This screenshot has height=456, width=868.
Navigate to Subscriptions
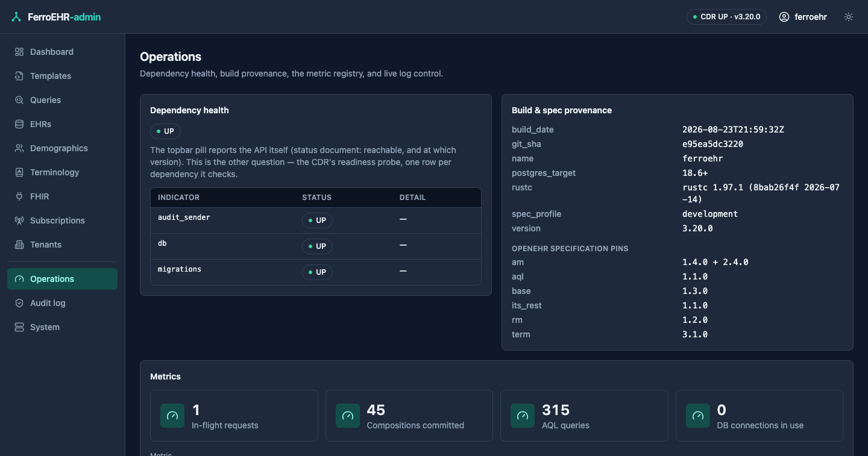62,220
